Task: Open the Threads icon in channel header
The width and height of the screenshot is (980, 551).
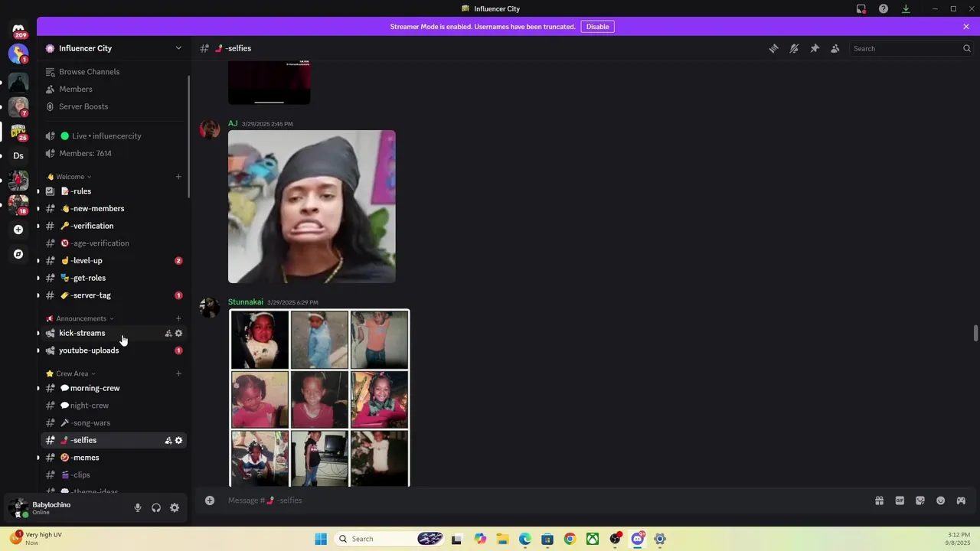Action: coord(773,48)
